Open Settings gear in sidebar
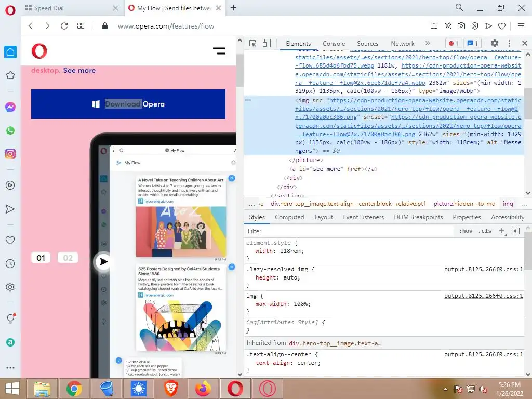This screenshot has height=399, width=532. coord(10,287)
